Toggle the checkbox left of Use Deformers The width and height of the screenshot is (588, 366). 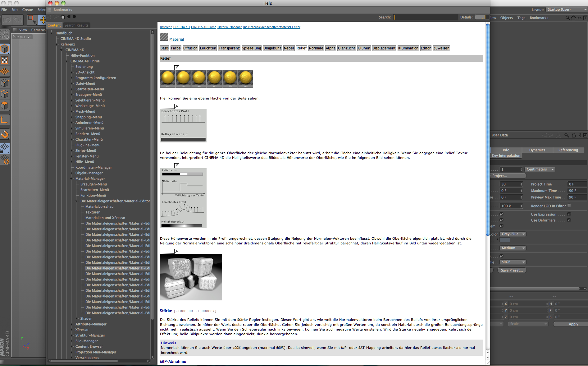501,220
